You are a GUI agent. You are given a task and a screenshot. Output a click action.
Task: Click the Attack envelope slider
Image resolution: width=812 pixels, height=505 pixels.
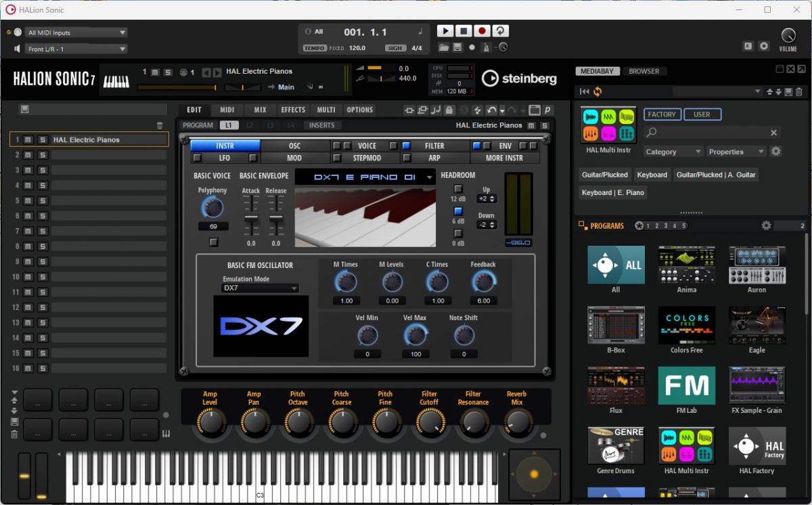251,217
